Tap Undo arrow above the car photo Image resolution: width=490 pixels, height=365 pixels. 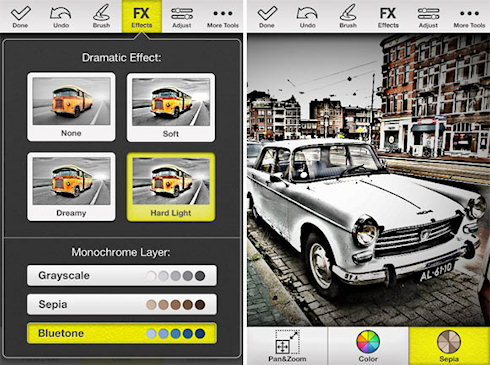307,17
